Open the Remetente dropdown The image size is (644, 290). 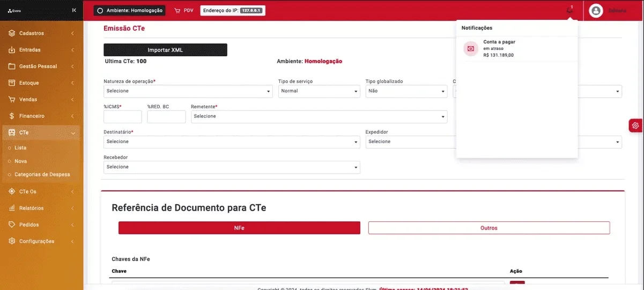point(319,116)
